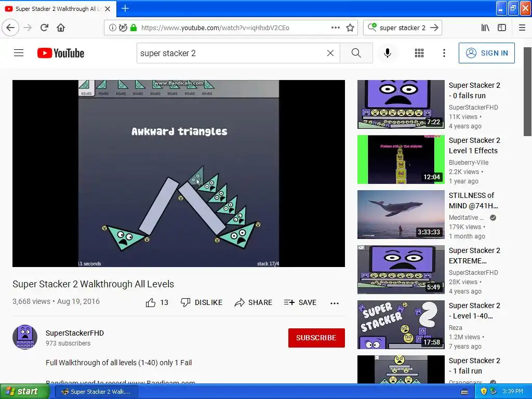Open more actions ellipsis below video
The height and width of the screenshot is (399, 532).
[x=335, y=303]
